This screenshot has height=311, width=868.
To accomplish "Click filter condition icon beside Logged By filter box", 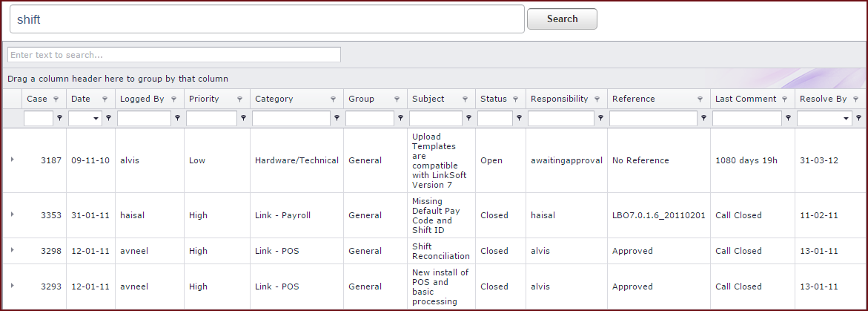I will (178, 118).
